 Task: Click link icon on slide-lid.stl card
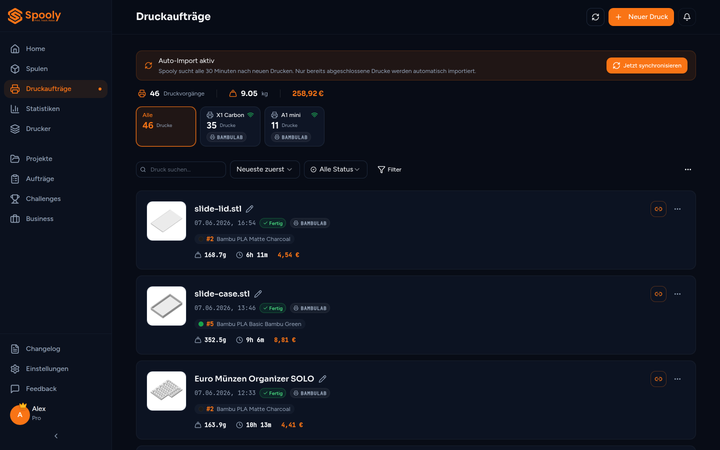(658, 209)
